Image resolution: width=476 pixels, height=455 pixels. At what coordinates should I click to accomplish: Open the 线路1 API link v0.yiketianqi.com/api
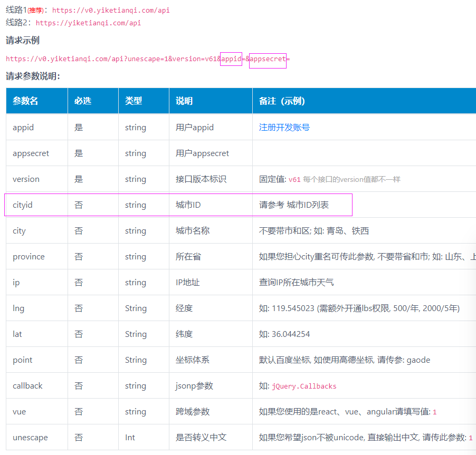click(x=111, y=9)
